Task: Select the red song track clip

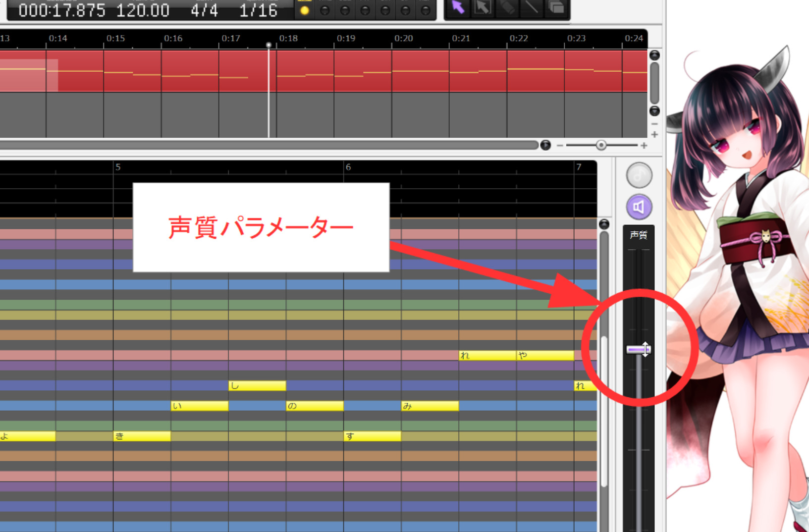Action: point(324,71)
